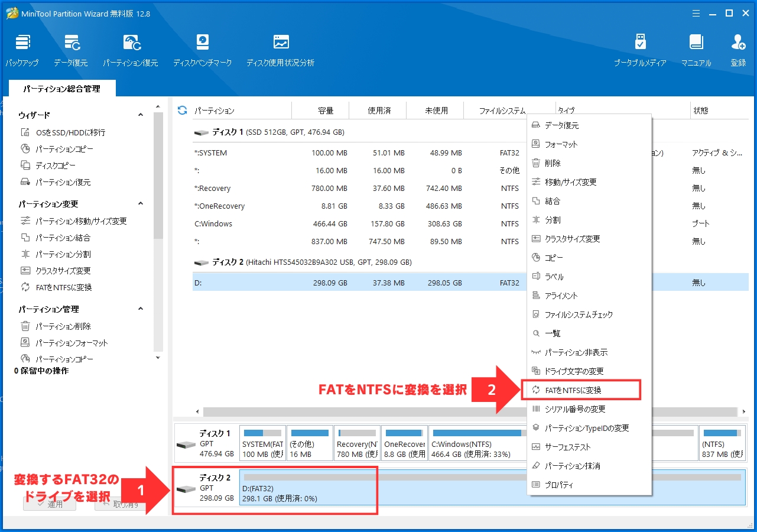Select 移動/サイズ変更 in the context menu

pyautogui.click(x=589, y=182)
